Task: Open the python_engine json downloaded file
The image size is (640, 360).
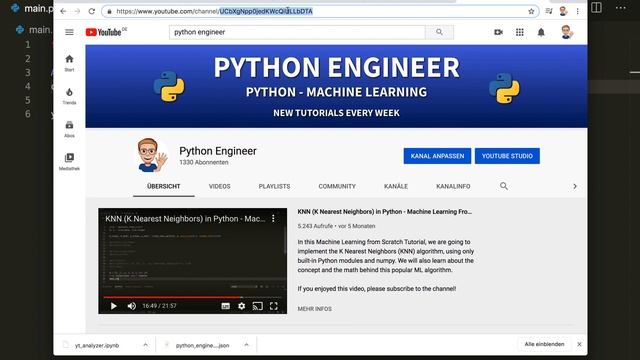Action: (x=202, y=345)
